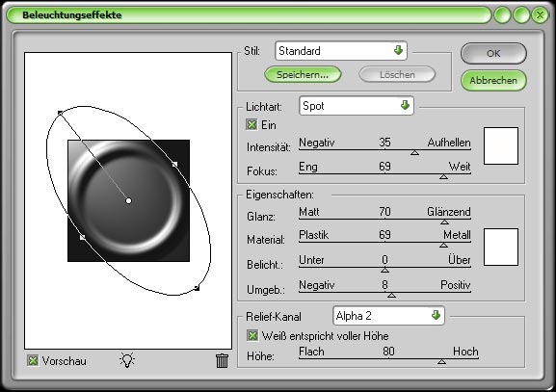Click the Intensität slider handle
The width and height of the screenshot is (556, 392).
(414, 153)
